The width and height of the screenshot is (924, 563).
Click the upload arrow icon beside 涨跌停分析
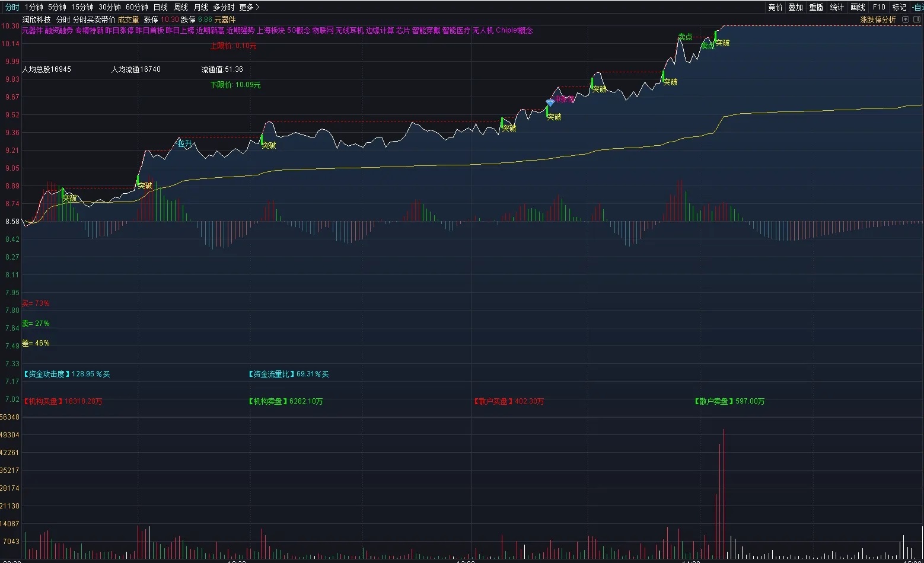pyautogui.click(x=906, y=20)
